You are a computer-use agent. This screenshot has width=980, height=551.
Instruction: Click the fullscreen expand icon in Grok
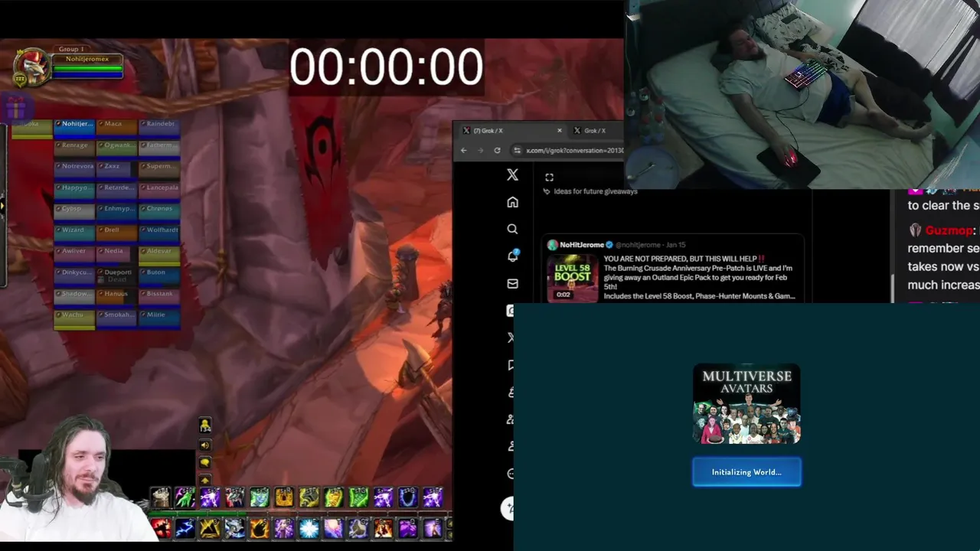(x=549, y=178)
